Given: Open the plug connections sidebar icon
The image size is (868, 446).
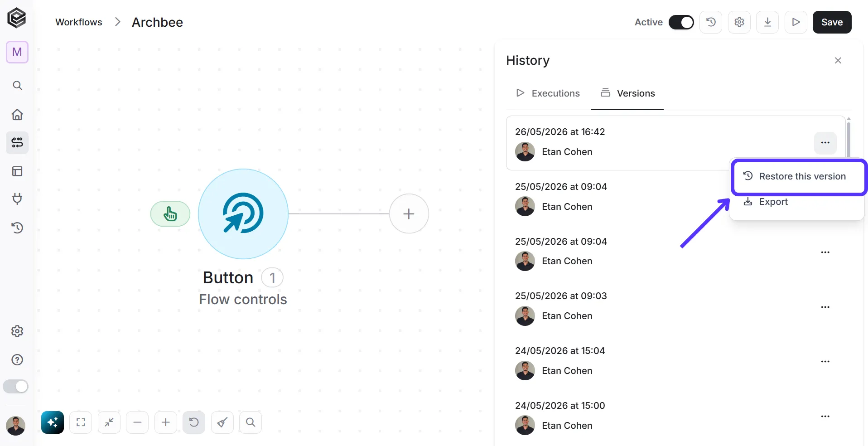Looking at the screenshot, I should pyautogui.click(x=17, y=199).
